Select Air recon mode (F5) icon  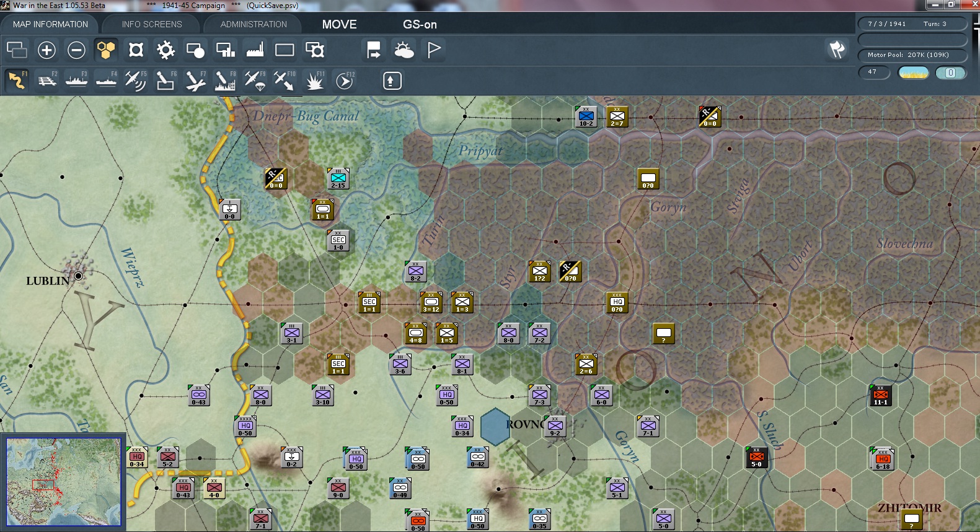(136, 81)
